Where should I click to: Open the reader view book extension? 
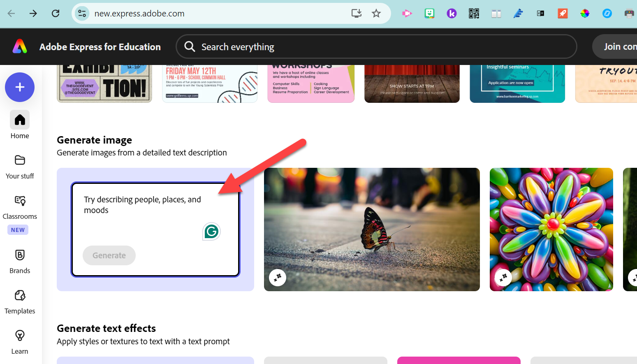pyautogui.click(x=496, y=14)
